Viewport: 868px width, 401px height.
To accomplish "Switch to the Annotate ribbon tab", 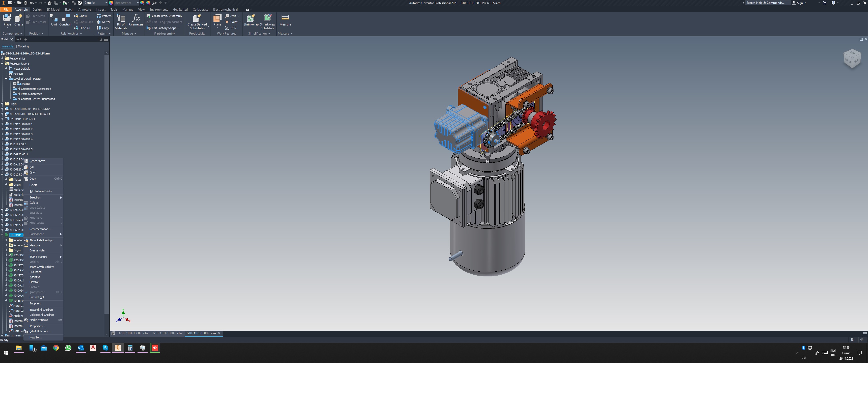I will click(85, 9).
